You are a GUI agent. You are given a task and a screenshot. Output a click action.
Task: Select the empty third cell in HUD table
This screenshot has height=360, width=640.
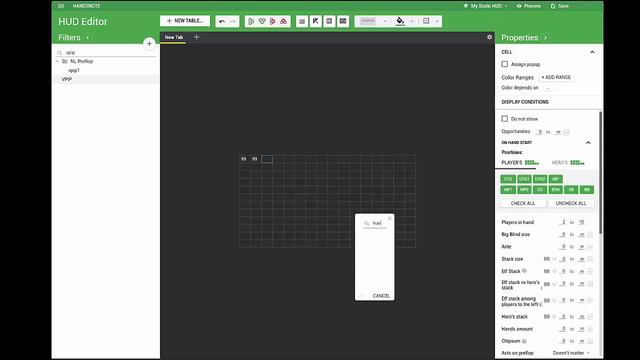[x=267, y=159]
